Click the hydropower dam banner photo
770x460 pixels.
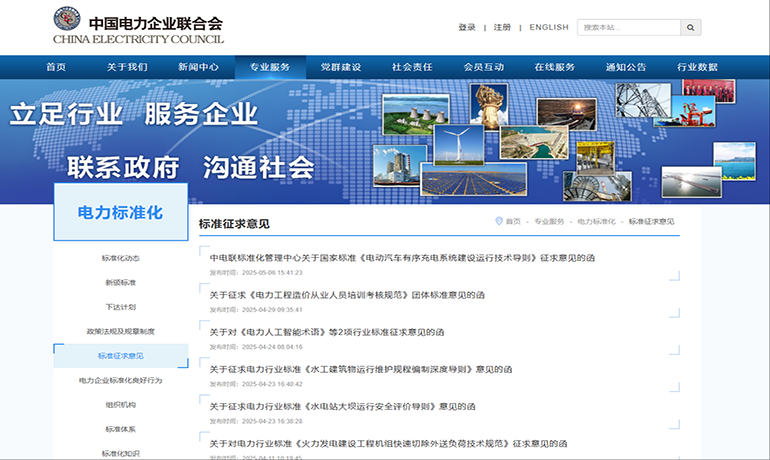pos(534,143)
